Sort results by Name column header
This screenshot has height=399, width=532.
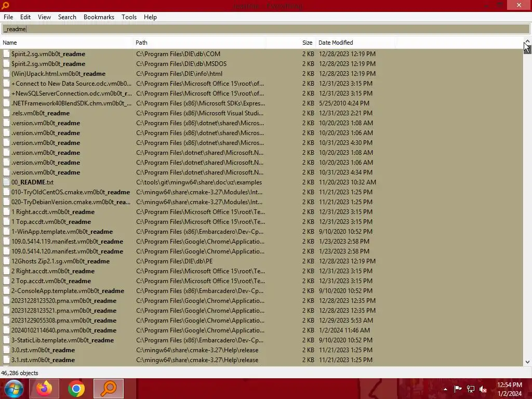point(66,43)
